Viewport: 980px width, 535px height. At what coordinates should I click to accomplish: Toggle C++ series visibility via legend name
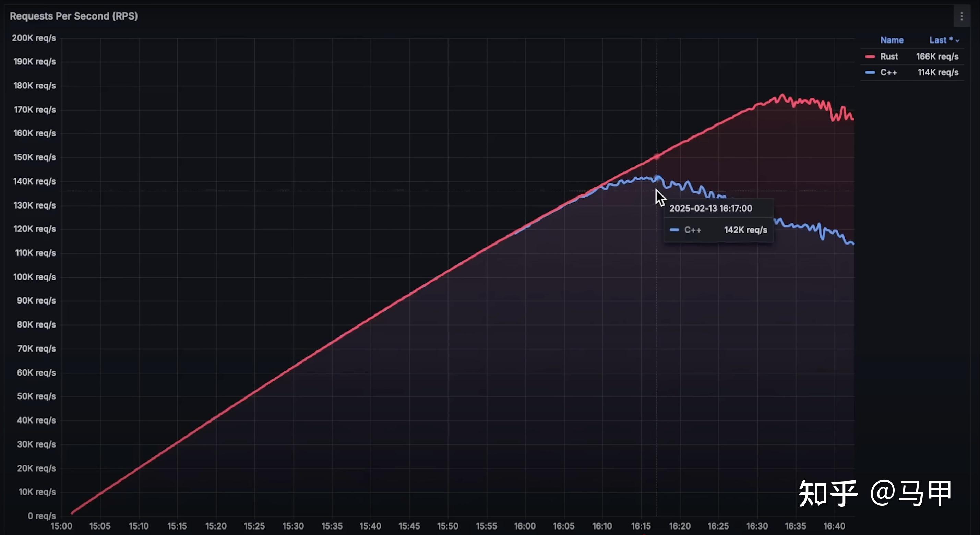coord(888,73)
